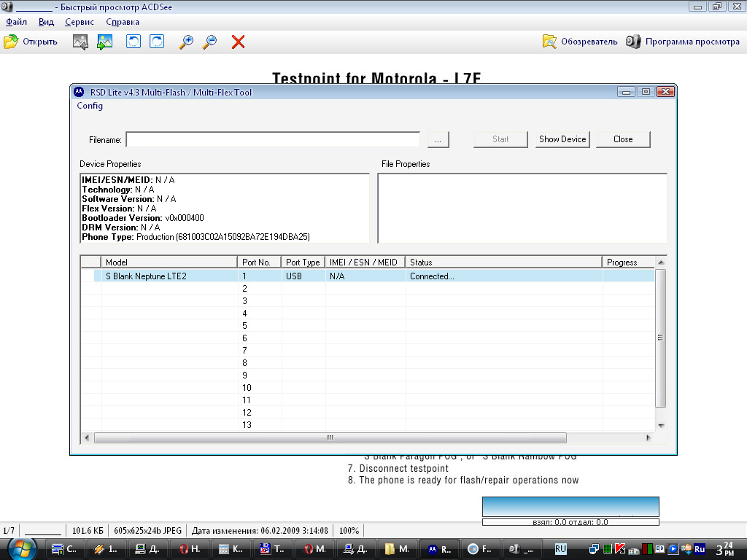747x560 pixels.
Task: Click left arrow of horizontal scrollbar
Action: (x=87, y=437)
